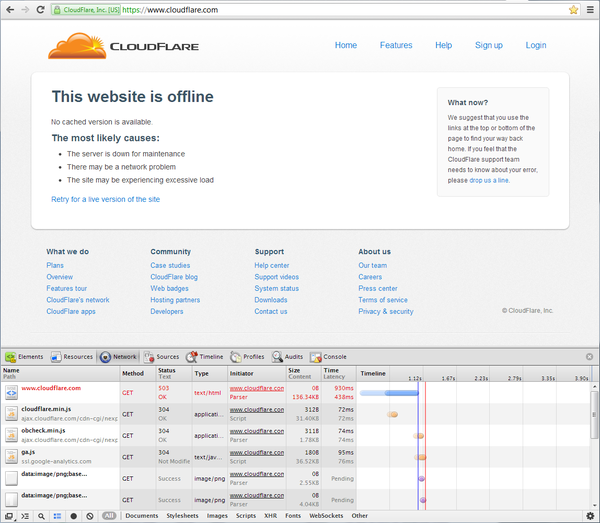Open Features in site navigation
Screen dimensions: 600x523
tap(396, 45)
